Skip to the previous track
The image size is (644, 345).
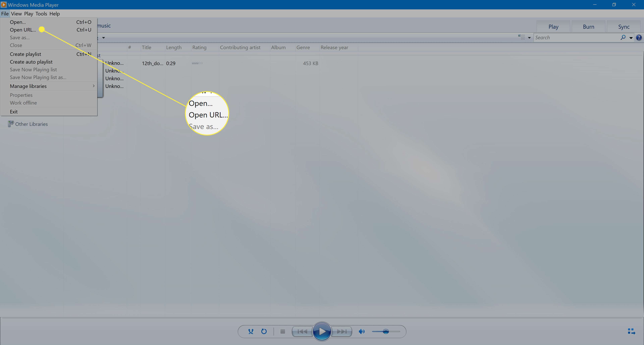tap(302, 331)
